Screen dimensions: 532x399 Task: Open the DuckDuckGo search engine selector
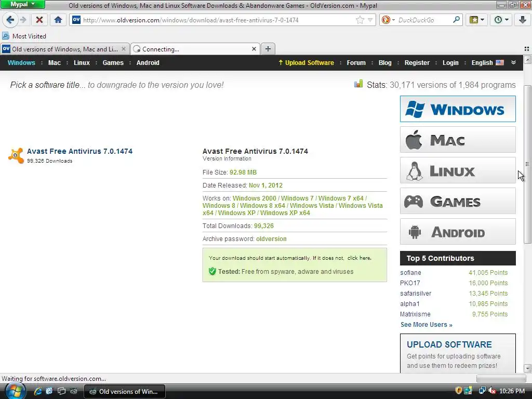[x=388, y=20]
